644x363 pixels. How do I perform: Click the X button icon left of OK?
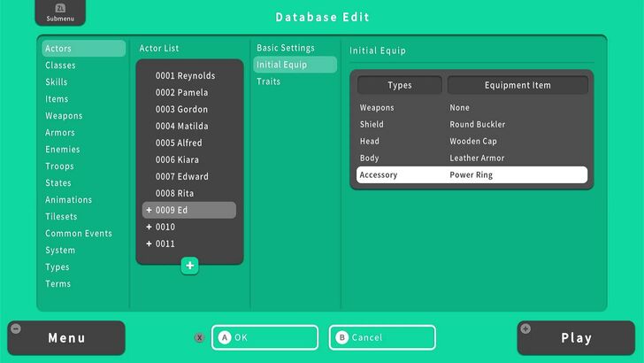pyautogui.click(x=200, y=337)
